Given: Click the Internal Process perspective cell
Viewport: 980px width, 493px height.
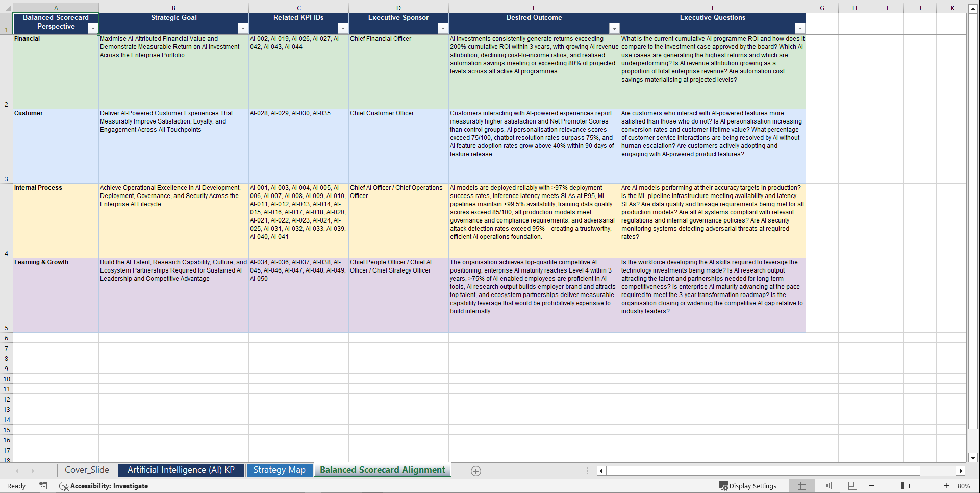Looking at the screenshot, I should (x=56, y=220).
